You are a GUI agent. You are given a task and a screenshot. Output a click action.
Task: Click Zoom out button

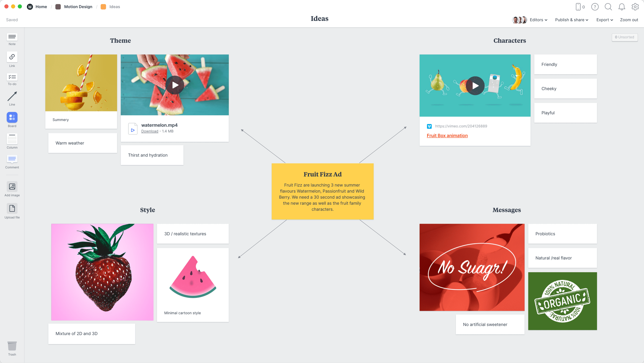coord(629,20)
